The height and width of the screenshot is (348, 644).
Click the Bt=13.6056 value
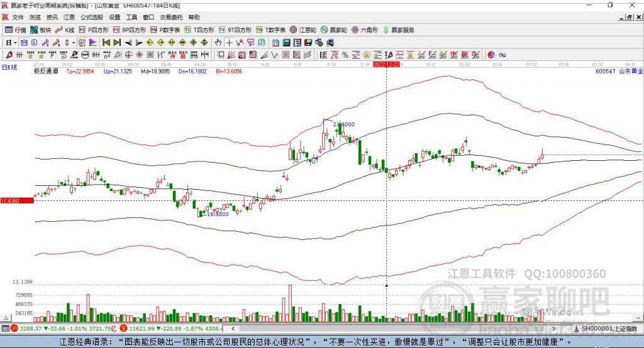[x=229, y=71]
